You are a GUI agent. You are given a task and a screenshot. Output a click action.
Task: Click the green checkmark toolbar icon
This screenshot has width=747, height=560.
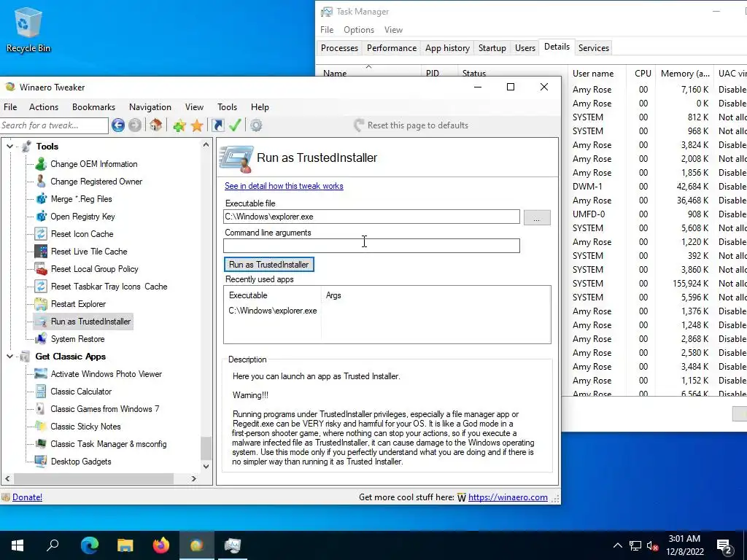(235, 125)
